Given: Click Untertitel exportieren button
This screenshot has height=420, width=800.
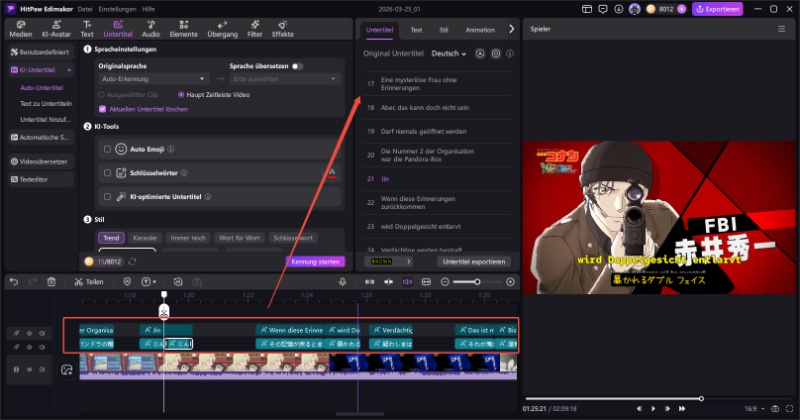Looking at the screenshot, I should pos(473,262).
